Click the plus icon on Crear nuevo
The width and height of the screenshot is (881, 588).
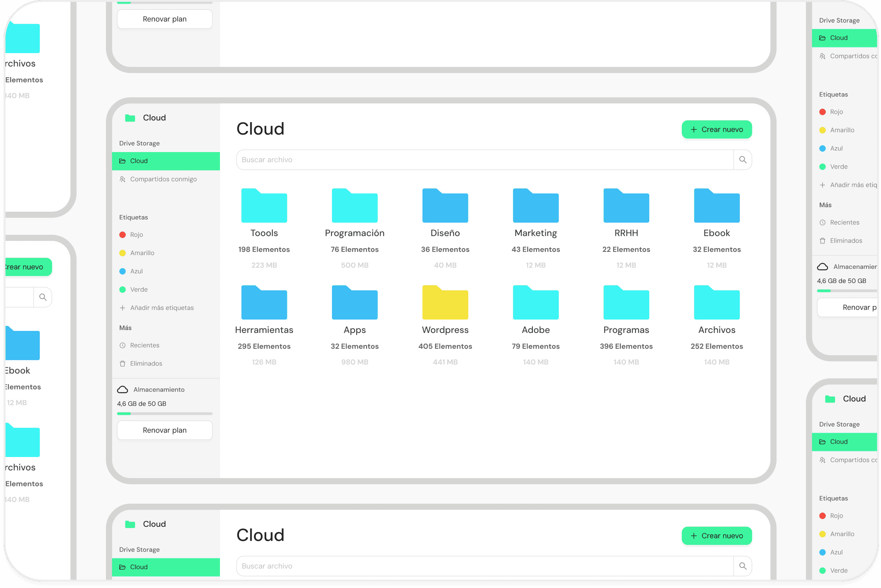click(x=694, y=129)
